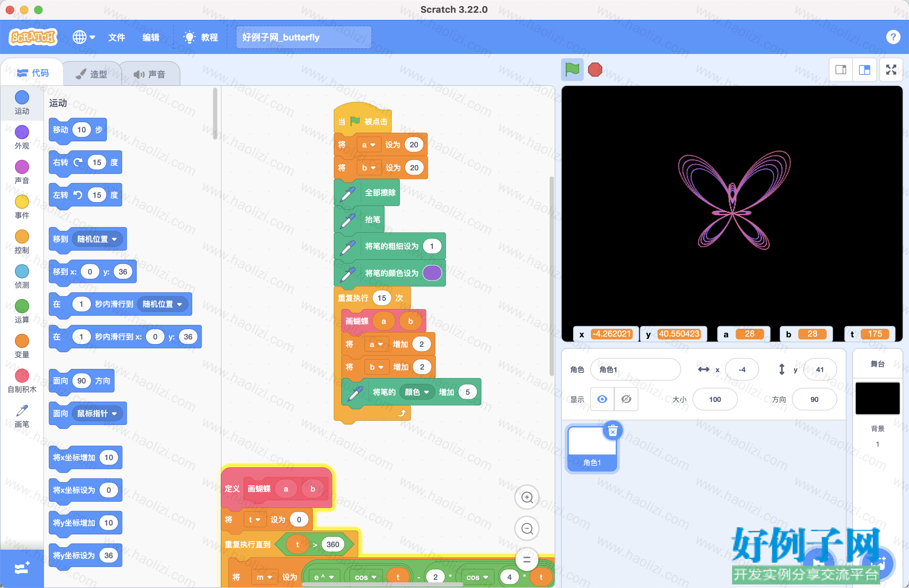The width and height of the screenshot is (909, 588).
Task: Switch to small stage layout
Action: click(x=841, y=70)
